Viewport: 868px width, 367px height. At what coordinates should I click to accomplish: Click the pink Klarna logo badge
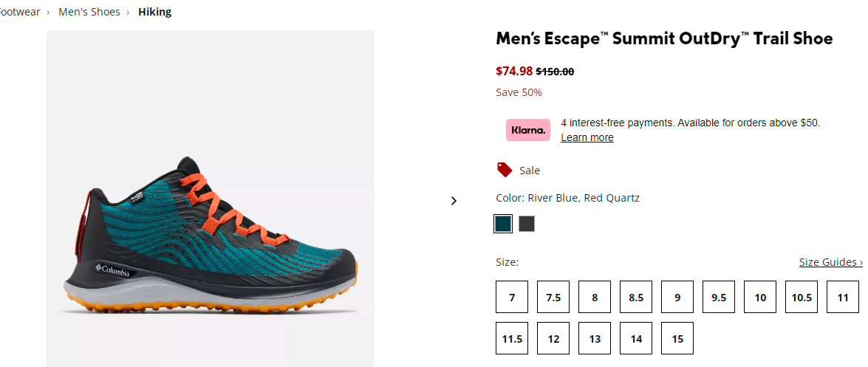[528, 130]
